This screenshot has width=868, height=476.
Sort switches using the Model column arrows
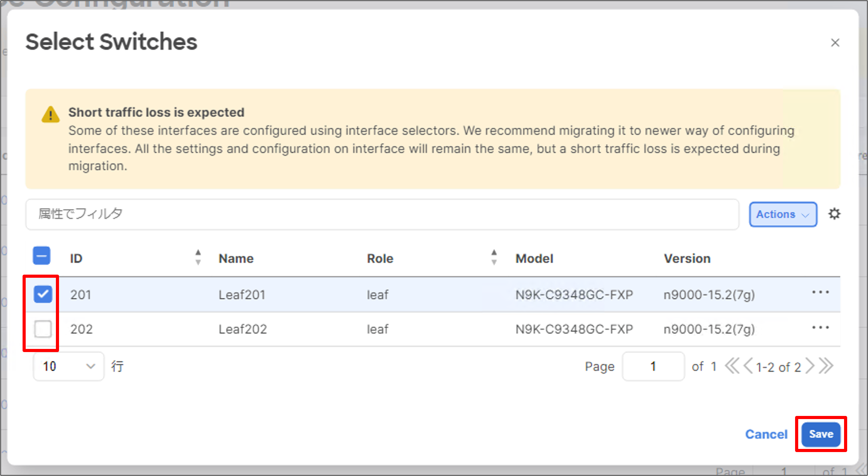(x=494, y=258)
